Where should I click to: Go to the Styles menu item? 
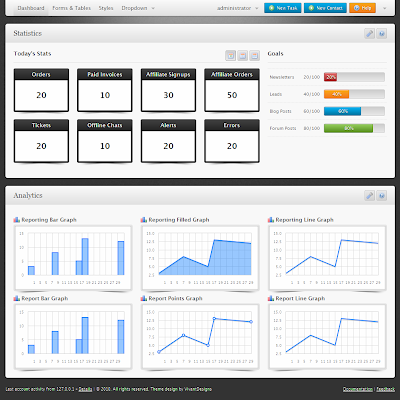tap(106, 8)
